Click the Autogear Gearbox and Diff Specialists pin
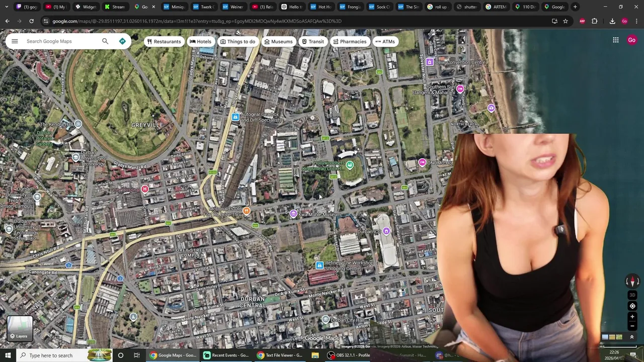 (x=235, y=117)
